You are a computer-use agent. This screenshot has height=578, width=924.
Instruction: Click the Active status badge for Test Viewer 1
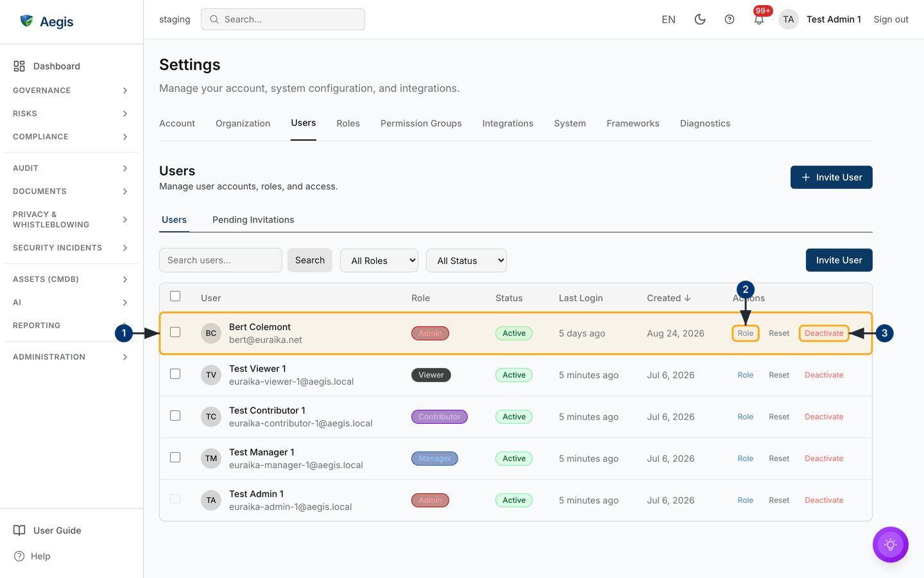(514, 375)
